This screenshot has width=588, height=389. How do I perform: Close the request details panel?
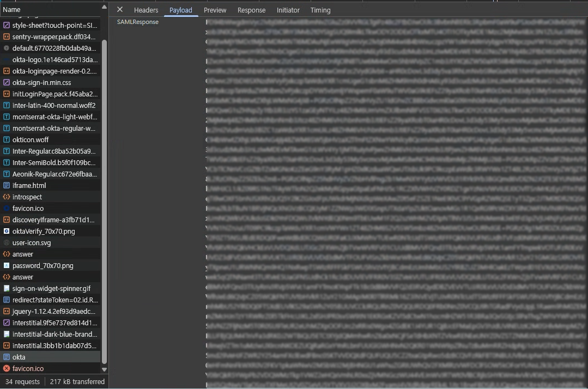point(120,10)
